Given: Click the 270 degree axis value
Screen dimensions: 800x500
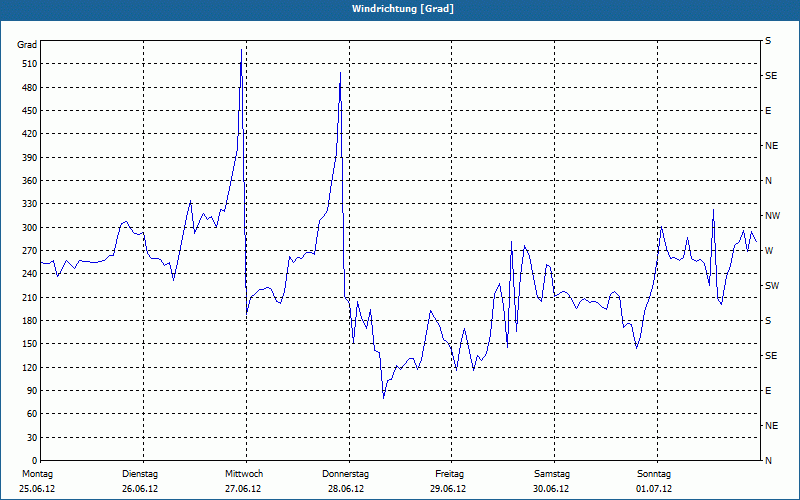Looking at the screenshot, I should pyautogui.click(x=30, y=251).
